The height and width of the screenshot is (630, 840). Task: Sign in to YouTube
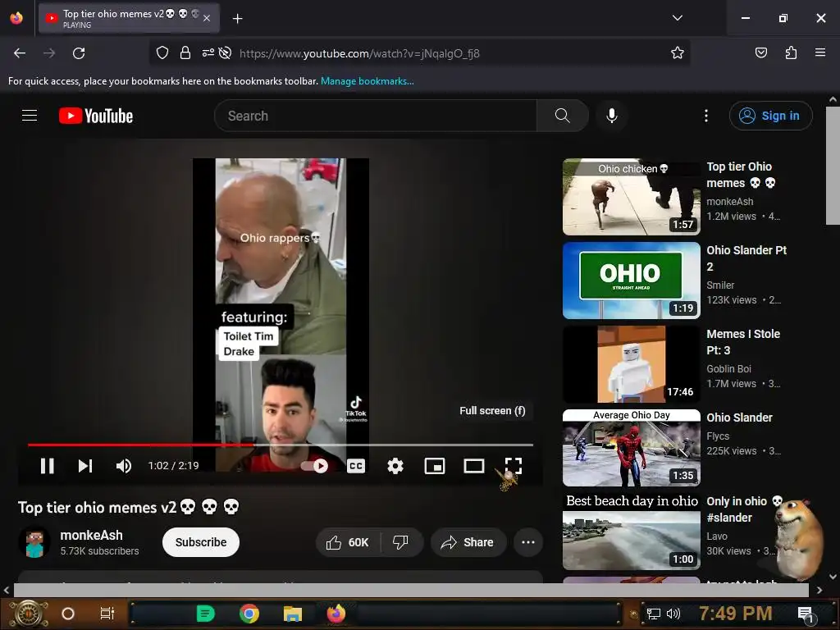click(x=770, y=116)
